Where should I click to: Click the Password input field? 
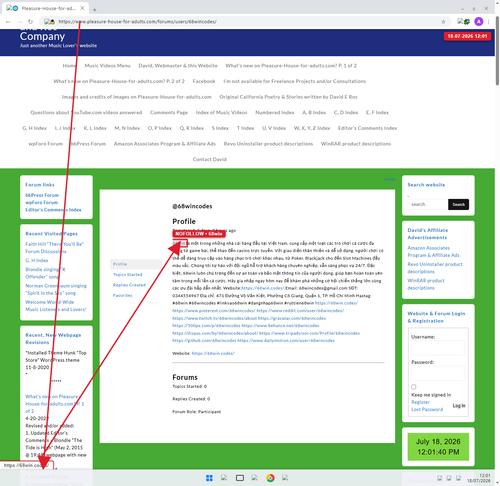(x=438, y=373)
